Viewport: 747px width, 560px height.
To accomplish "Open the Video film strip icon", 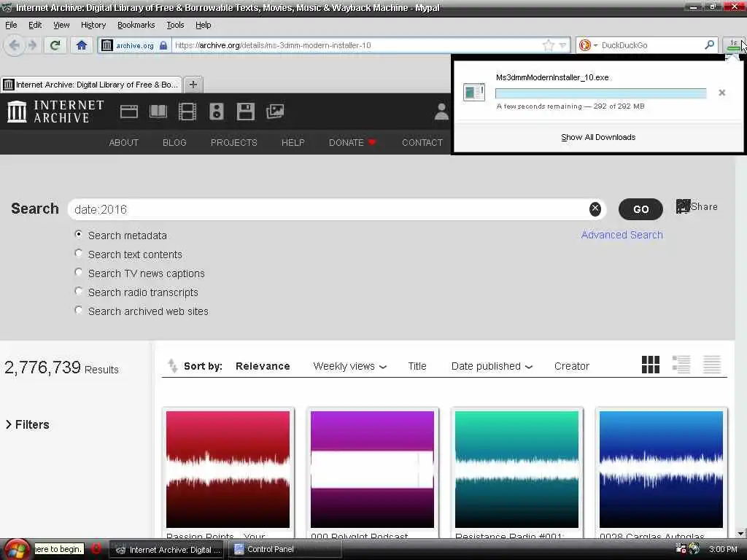I will point(187,112).
